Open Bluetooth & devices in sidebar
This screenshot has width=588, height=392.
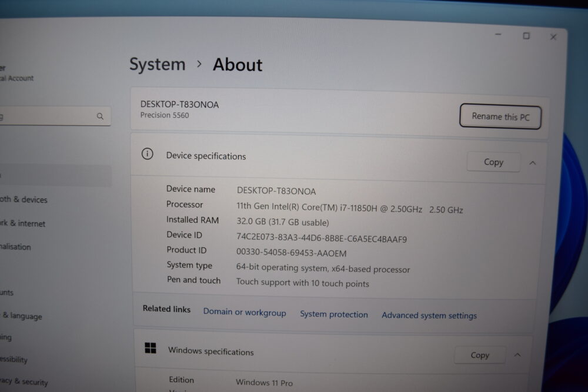[24, 199]
